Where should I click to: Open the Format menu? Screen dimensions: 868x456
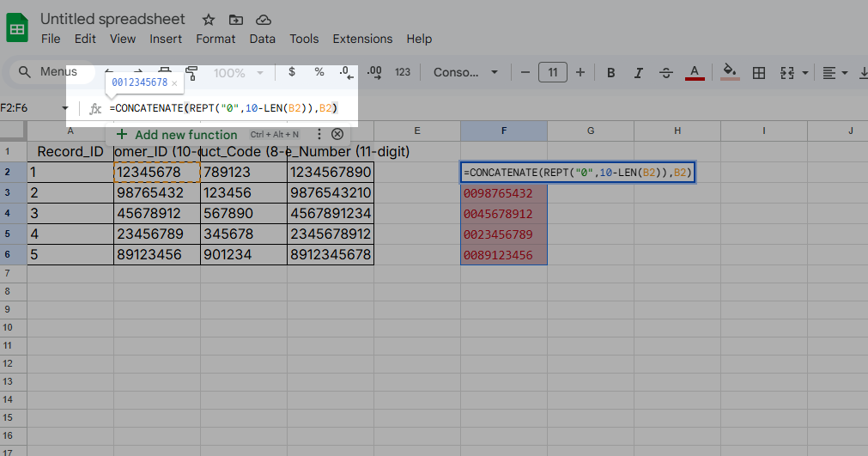pos(215,39)
